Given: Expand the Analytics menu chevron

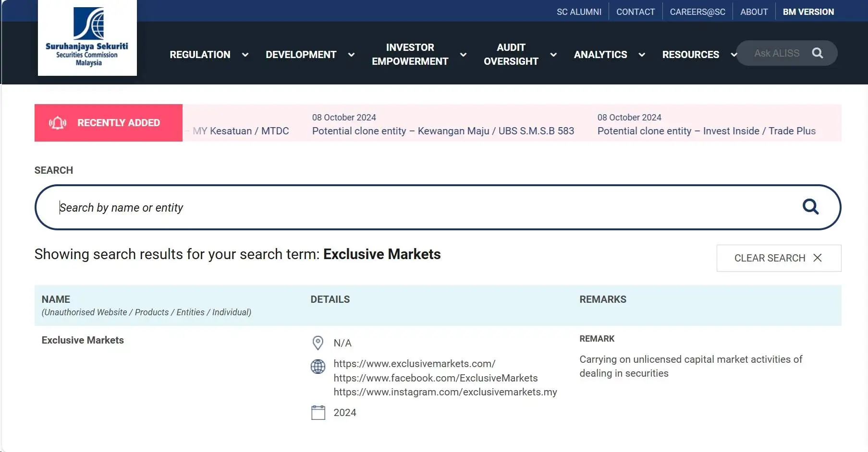Looking at the screenshot, I should 642,55.
